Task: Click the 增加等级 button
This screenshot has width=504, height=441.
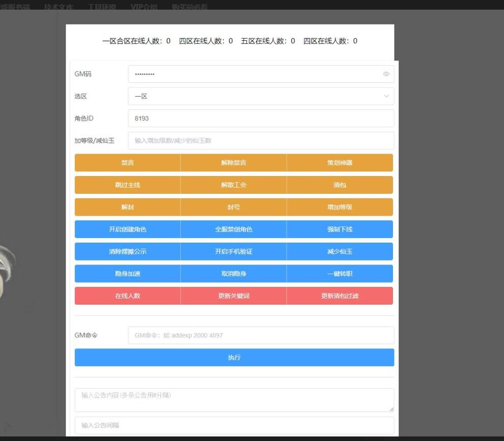Action: 340,207
